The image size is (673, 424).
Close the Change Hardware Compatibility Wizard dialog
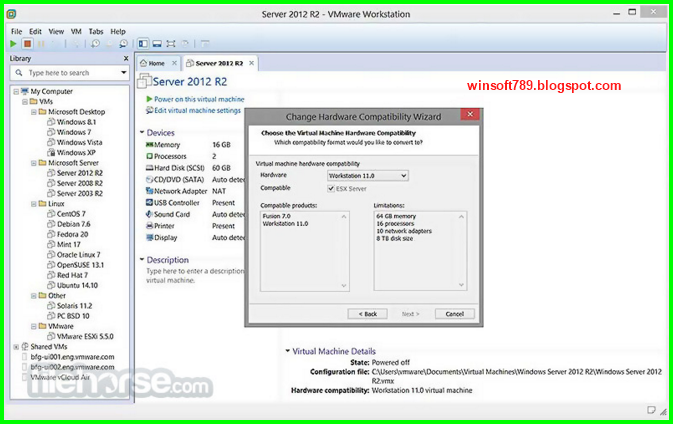tap(470, 114)
